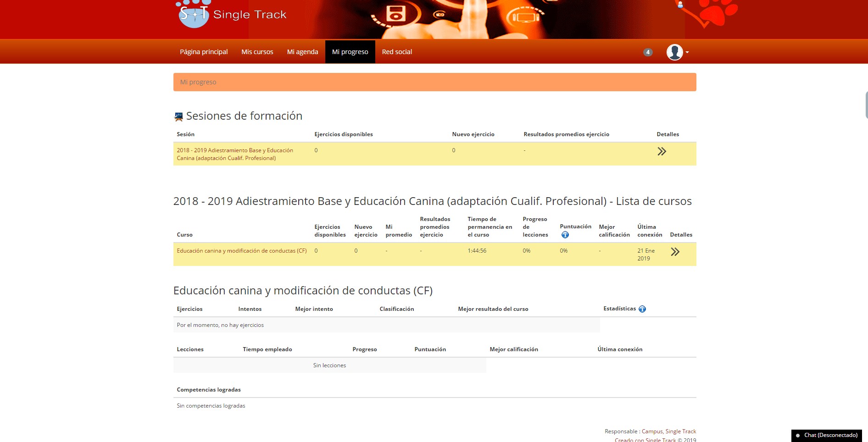Select the Mi progreso tab
Image resolution: width=868 pixels, height=442 pixels.
tap(350, 52)
